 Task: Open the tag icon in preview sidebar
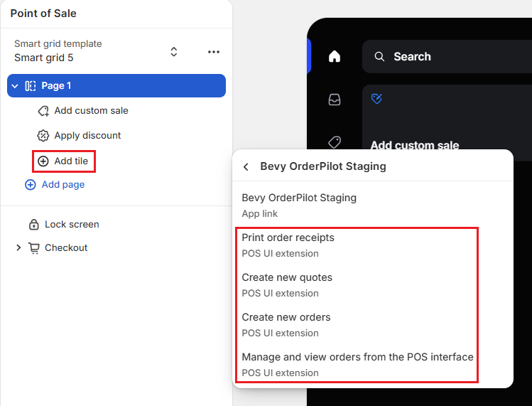335,142
